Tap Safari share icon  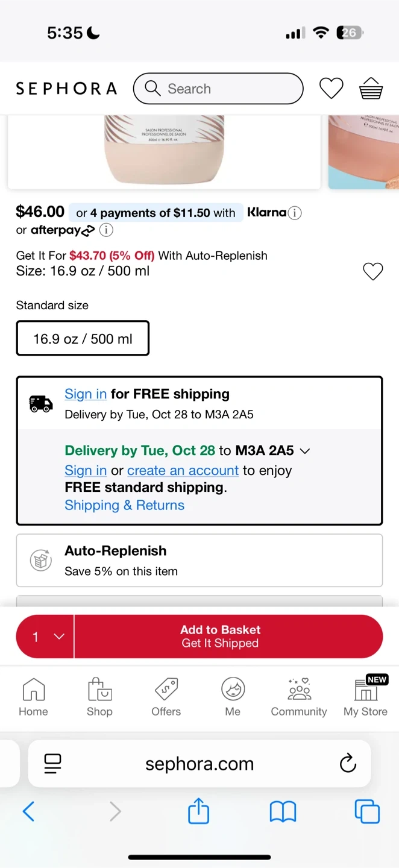tap(198, 811)
